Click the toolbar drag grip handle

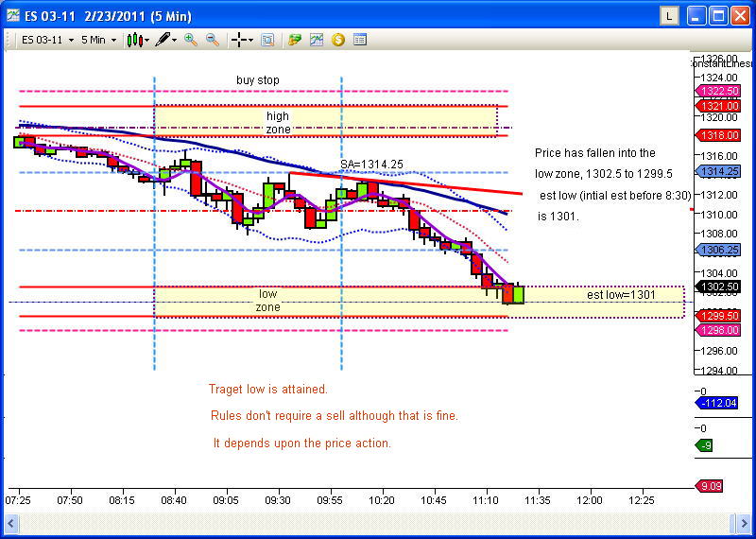click(9, 40)
